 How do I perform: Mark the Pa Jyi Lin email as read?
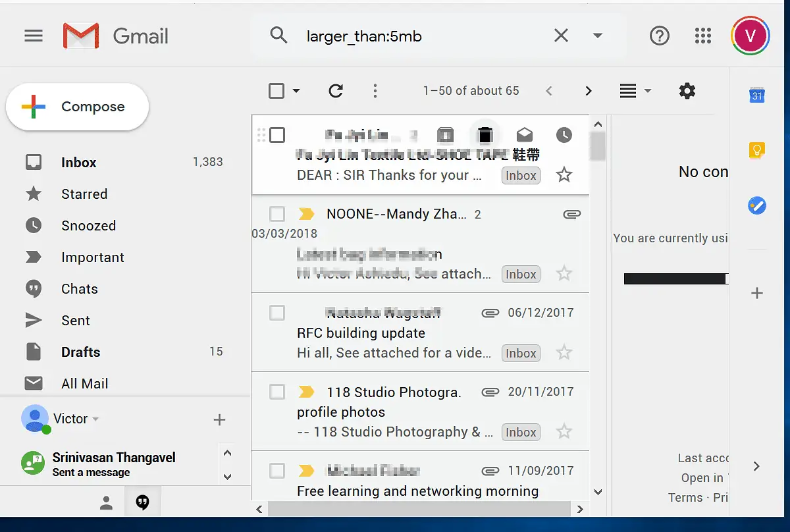(525, 135)
